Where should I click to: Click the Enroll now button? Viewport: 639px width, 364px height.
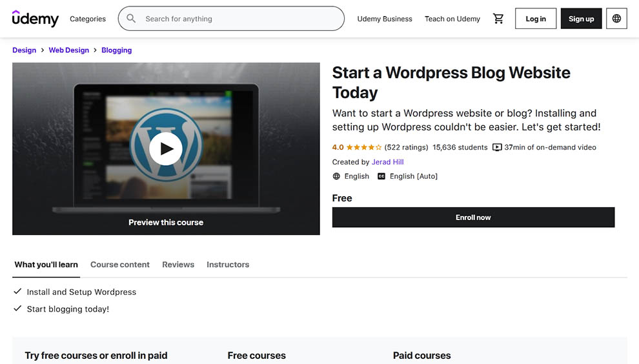click(473, 217)
